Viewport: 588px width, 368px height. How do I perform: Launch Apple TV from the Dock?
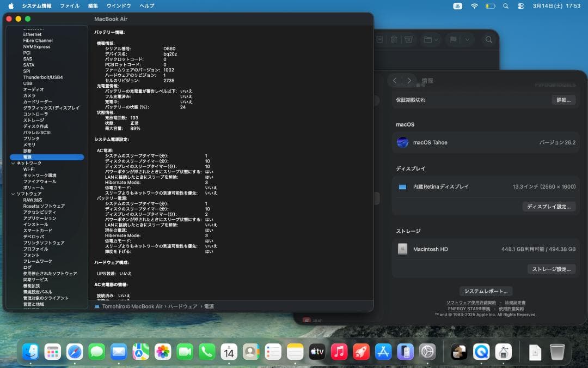point(317,352)
